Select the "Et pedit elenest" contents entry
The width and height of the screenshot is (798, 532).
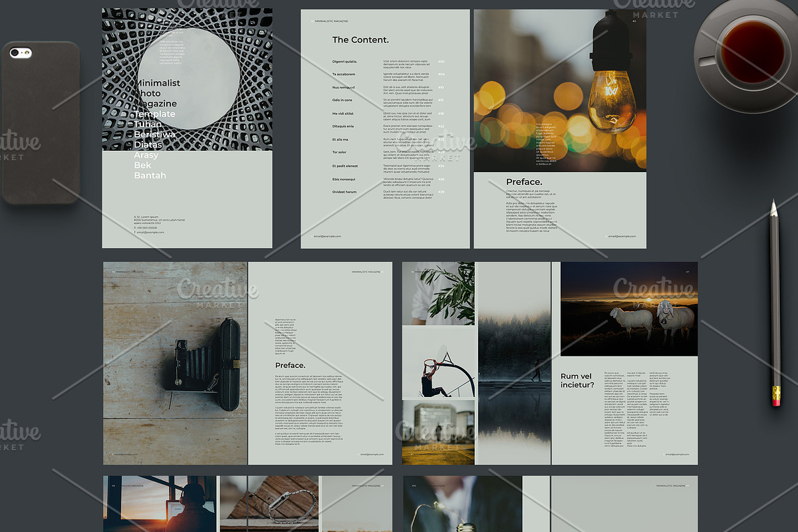[x=345, y=166]
